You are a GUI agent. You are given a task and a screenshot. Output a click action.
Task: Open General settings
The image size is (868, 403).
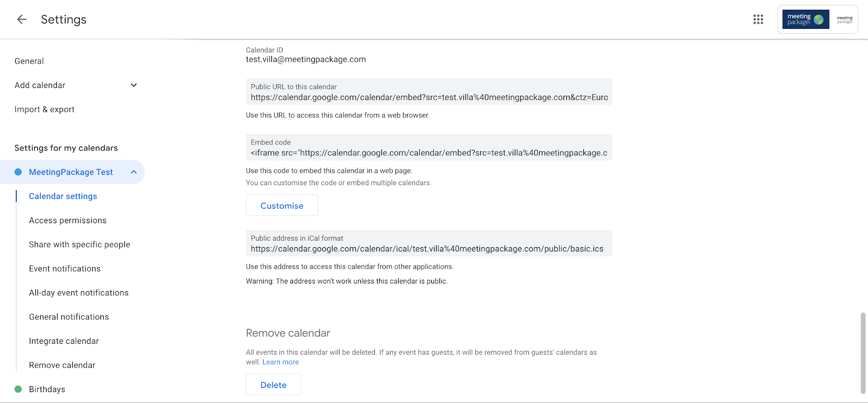pyautogui.click(x=29, y=61)
